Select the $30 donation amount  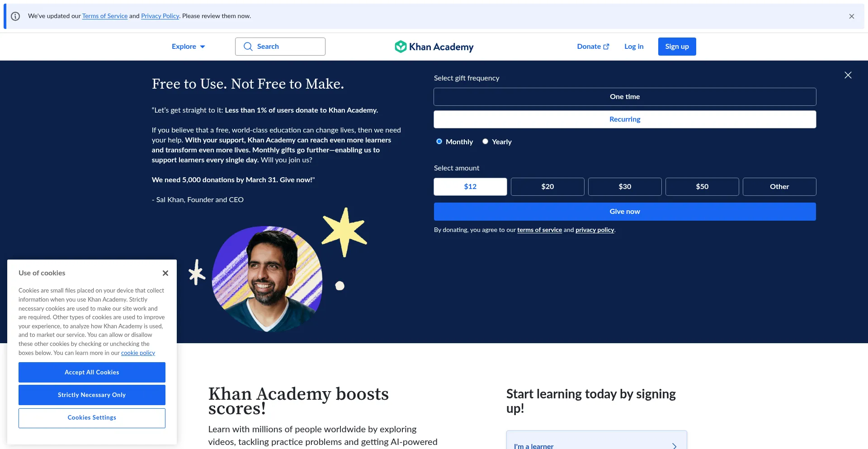tap(625, 187)
